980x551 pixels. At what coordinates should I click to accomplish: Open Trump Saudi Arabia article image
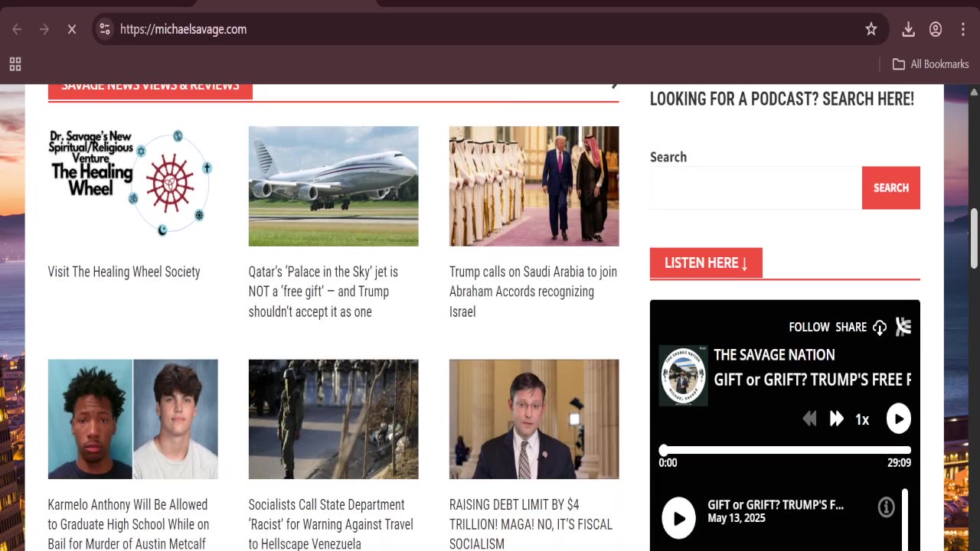534,186
